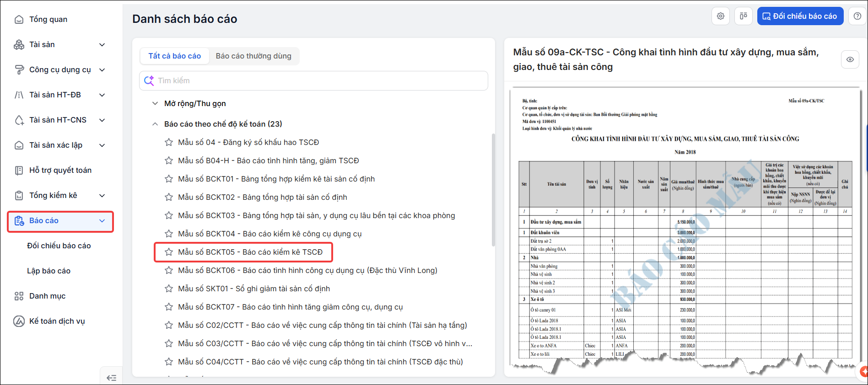Screen dimensions: 868x385
Task: Open Mẫu số C02/CCTT report text
Action: coord(323,325)
